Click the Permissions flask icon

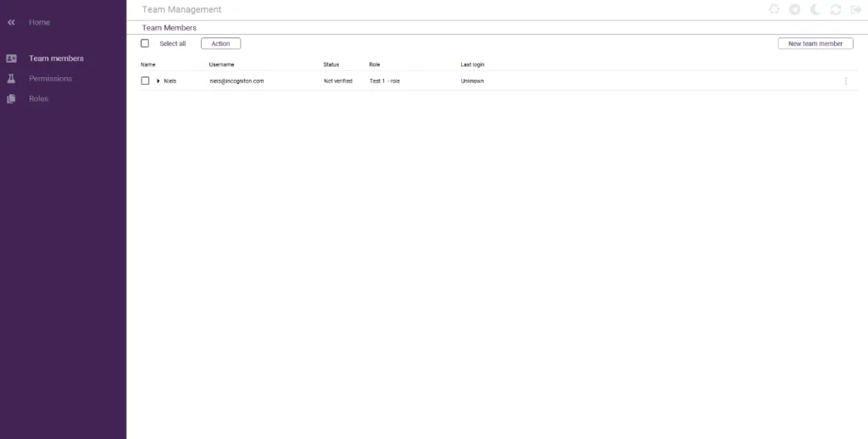11,79
